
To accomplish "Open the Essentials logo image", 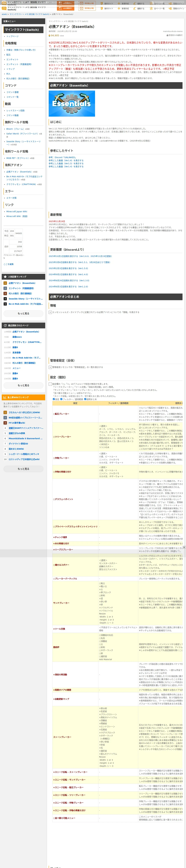I will coord(72,103).
